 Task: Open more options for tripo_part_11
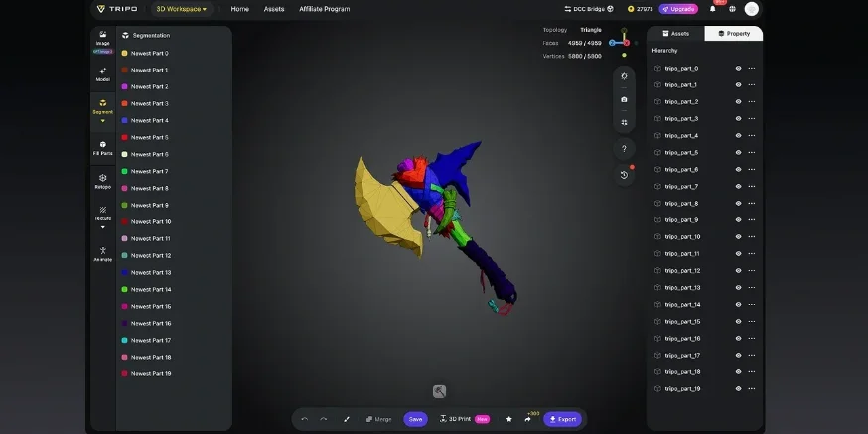tap(751, 253)
